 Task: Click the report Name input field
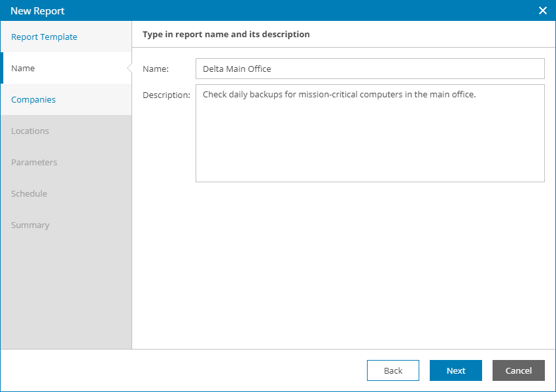370,69
